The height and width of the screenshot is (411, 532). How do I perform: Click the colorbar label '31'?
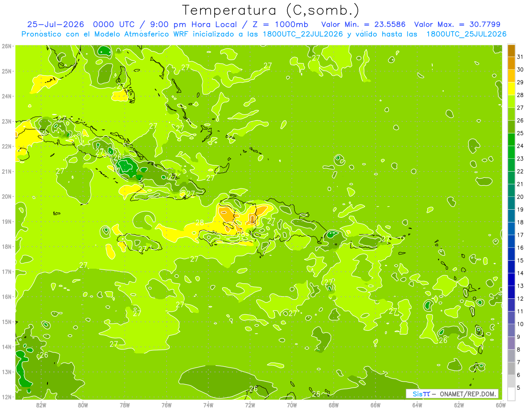(520, 57)
